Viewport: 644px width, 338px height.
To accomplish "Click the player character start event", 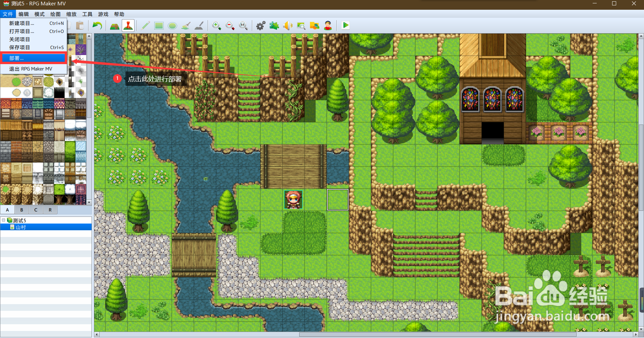I will click(x=293, y=200).
